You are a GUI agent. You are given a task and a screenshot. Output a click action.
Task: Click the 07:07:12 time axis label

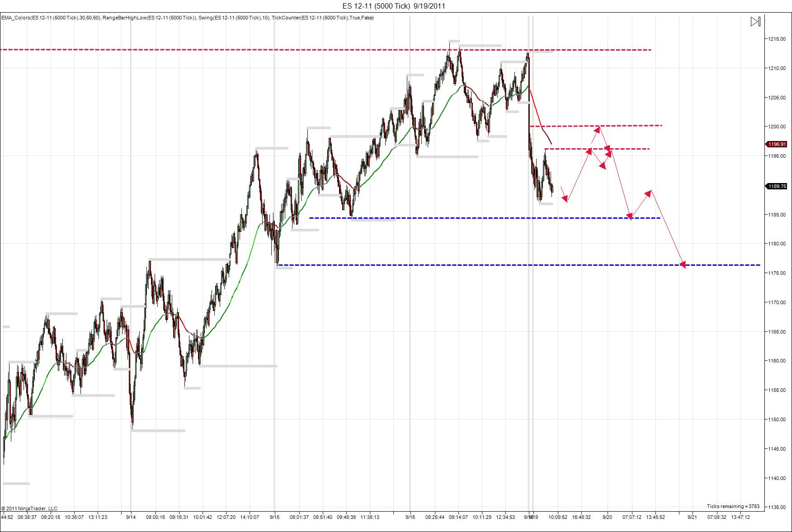tap(632, 517)
